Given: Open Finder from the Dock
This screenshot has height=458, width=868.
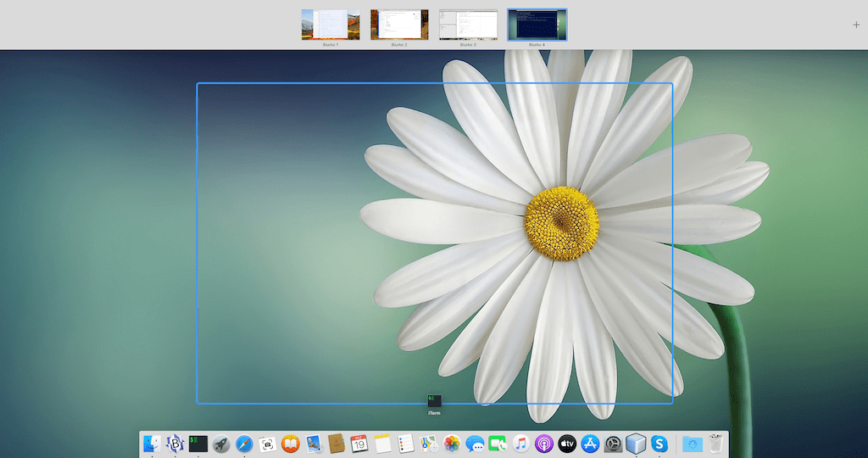Looking at the screenshot, I should point(152,444).
